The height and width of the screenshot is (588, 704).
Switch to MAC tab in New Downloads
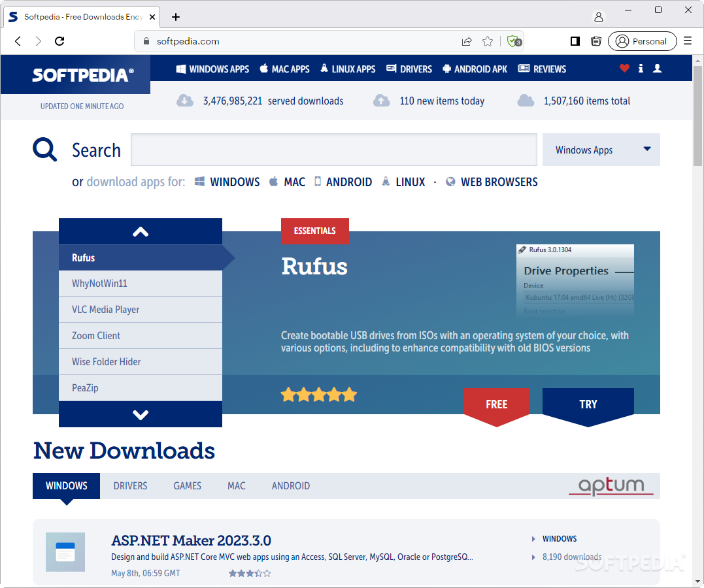[237, 486]
